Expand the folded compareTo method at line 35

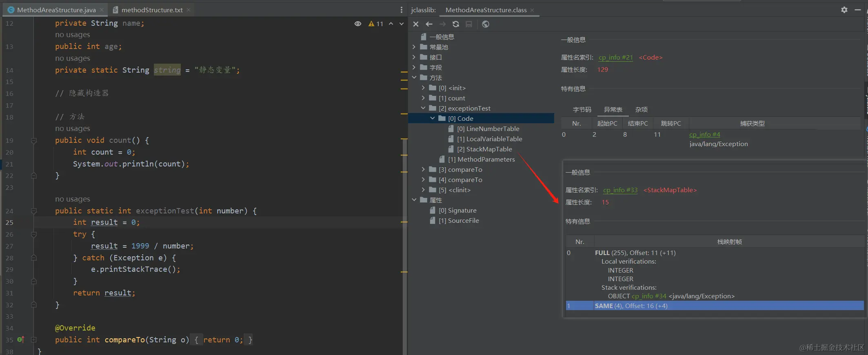coord(34,339)
